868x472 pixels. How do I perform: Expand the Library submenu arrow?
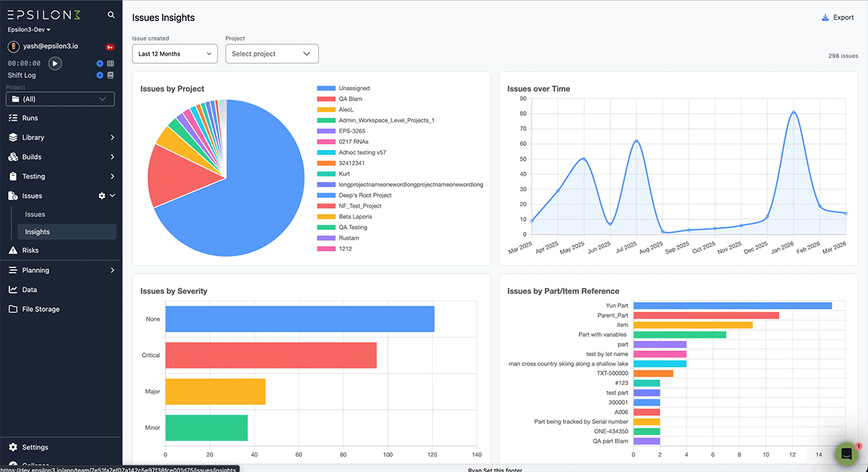(x=112, y=138)
